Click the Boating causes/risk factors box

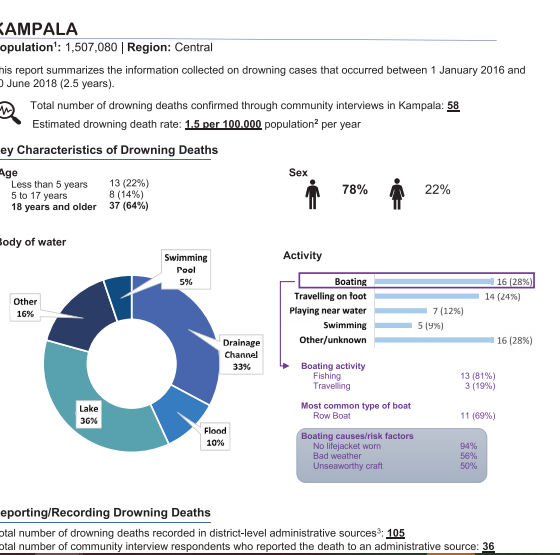[391, 456]
